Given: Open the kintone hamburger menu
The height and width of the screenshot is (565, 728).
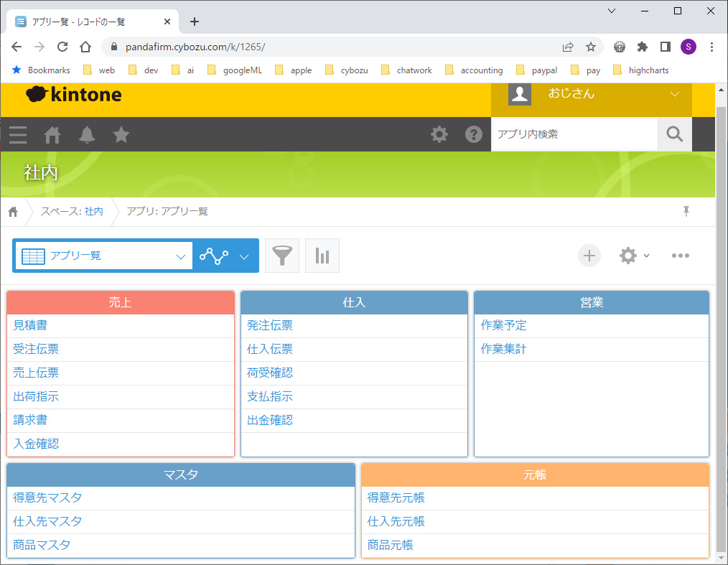Looking at the screenshot, I should [18, 134].
